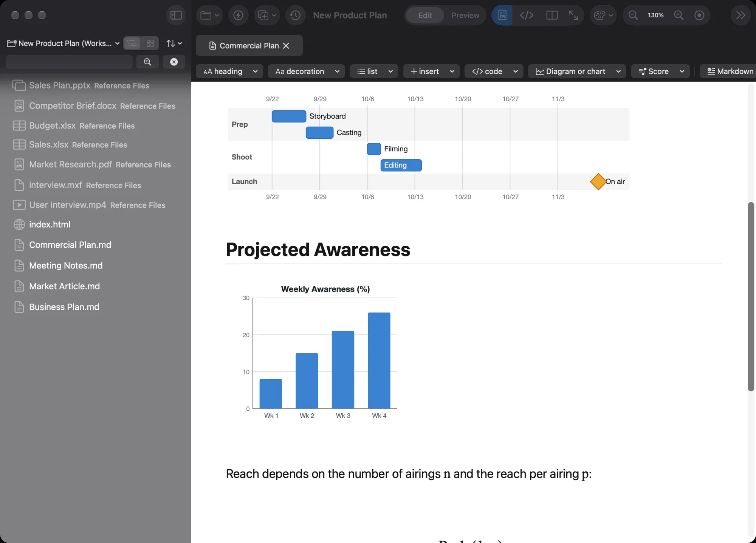
Task: Zoom out with the minus magnifier
Action: (x=633, y=15)
